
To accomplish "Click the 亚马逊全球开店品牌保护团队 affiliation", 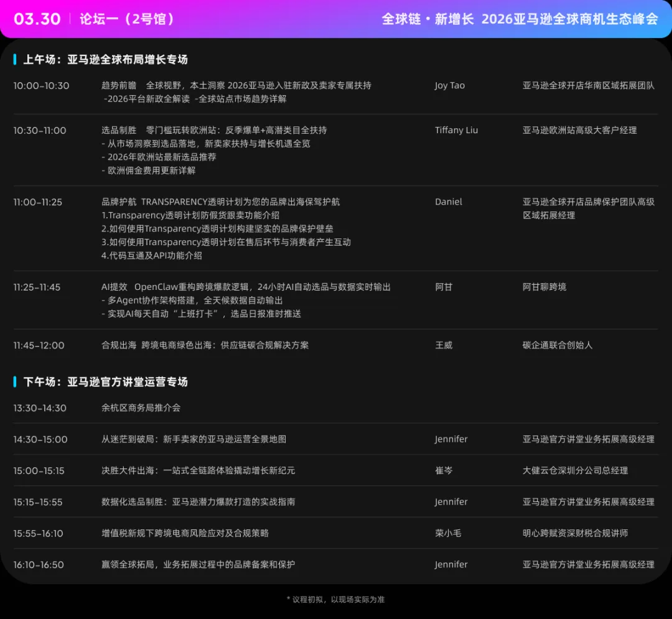I will point(589,208).
